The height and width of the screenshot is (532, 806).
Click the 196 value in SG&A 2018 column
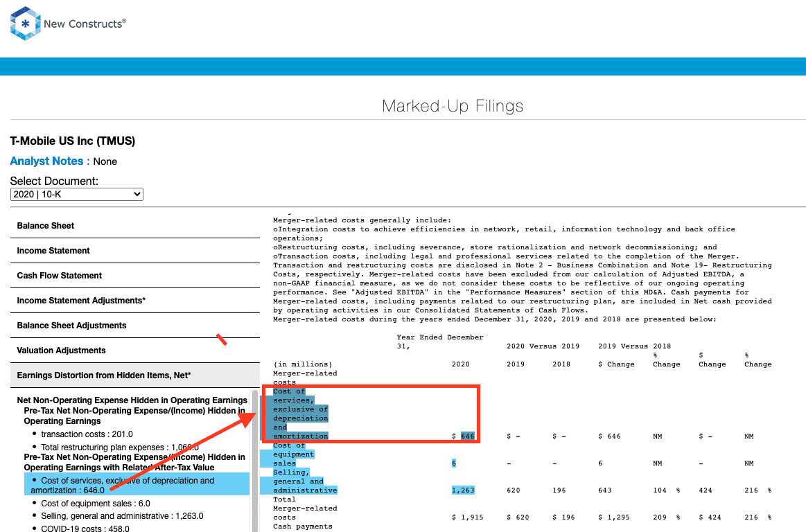pyautogui.click(x=559, y=490)
